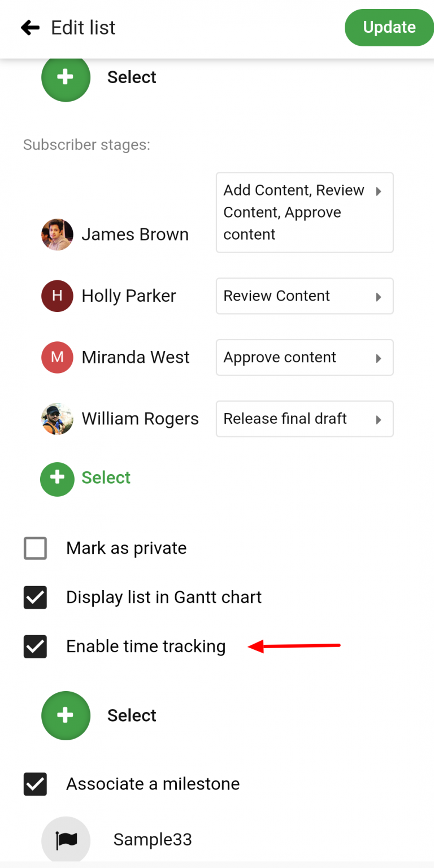The image size is (434, 868).
Task: Uncheck Display list in Gantt chart
Action: coord(35,597)
